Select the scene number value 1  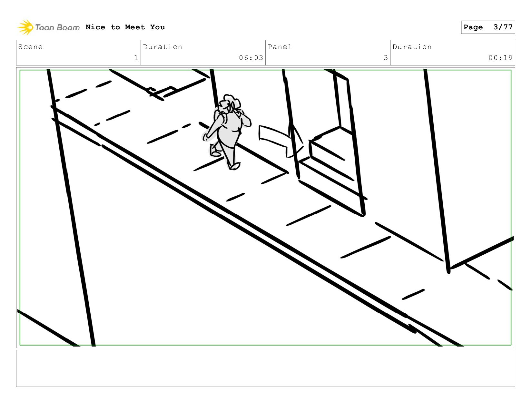[136, 58]
